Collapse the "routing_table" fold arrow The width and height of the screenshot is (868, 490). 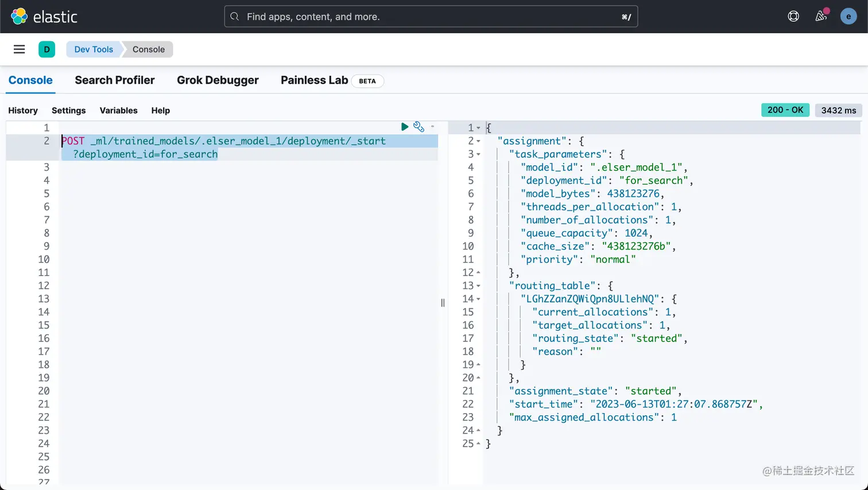pyautogui.click(x=479, y=286)
